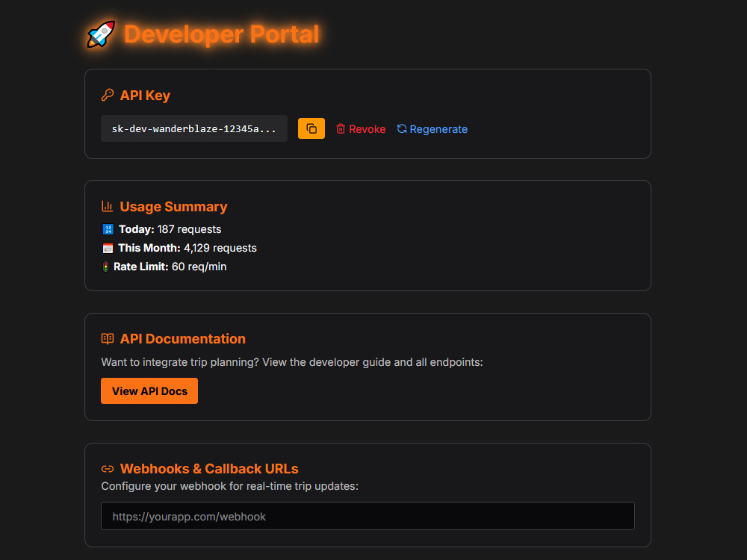Click the key icon next to API Key
This screenshot has width=747, height=560.
coord(108,95)
